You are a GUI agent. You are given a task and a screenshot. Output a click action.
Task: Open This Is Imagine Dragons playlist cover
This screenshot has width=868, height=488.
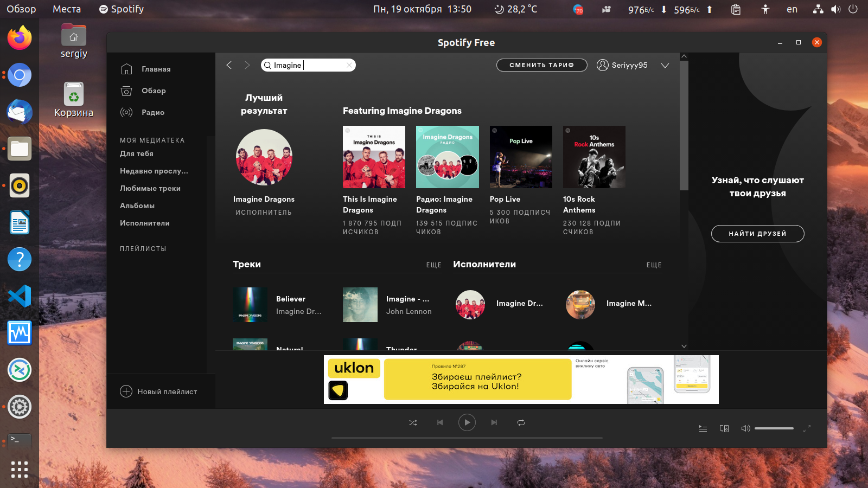[x=374, y=157]
